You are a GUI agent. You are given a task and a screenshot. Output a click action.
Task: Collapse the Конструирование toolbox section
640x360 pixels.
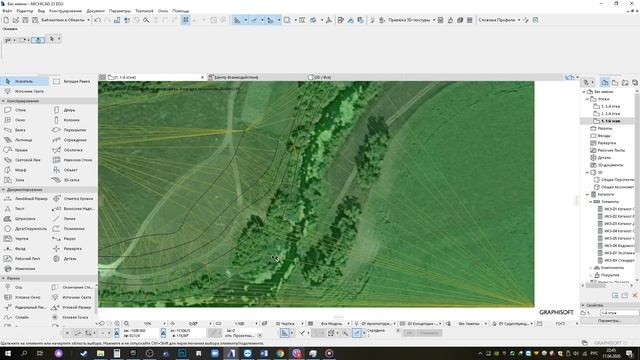pos(3,101)
